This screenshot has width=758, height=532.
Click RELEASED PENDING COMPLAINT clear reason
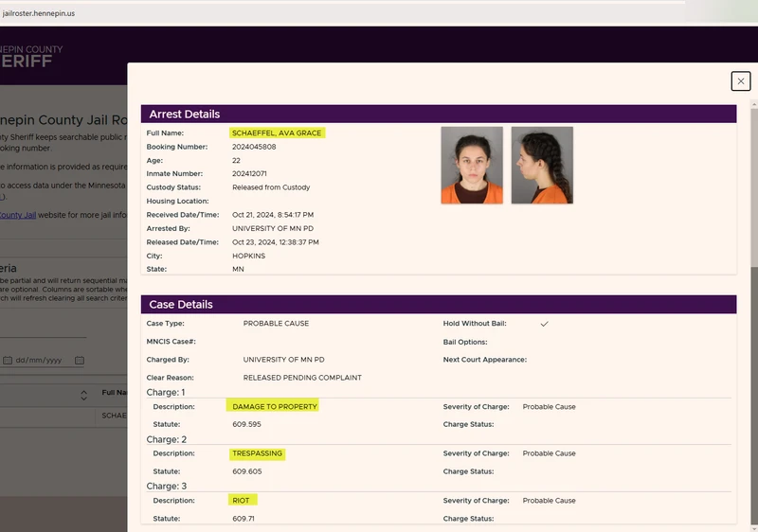[302, 378]
